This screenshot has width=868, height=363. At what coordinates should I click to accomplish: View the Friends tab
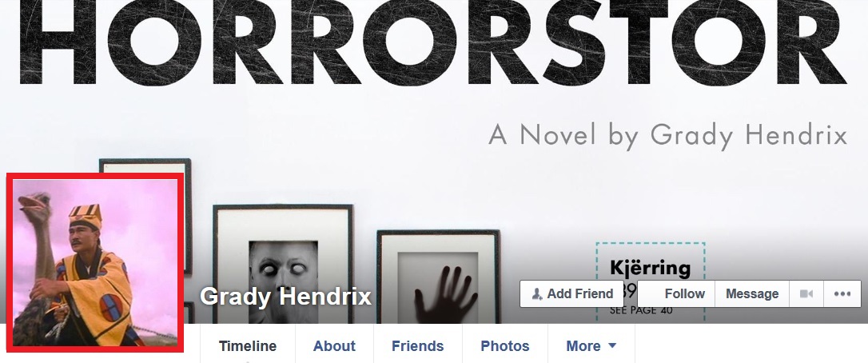(x=418, y=346)
